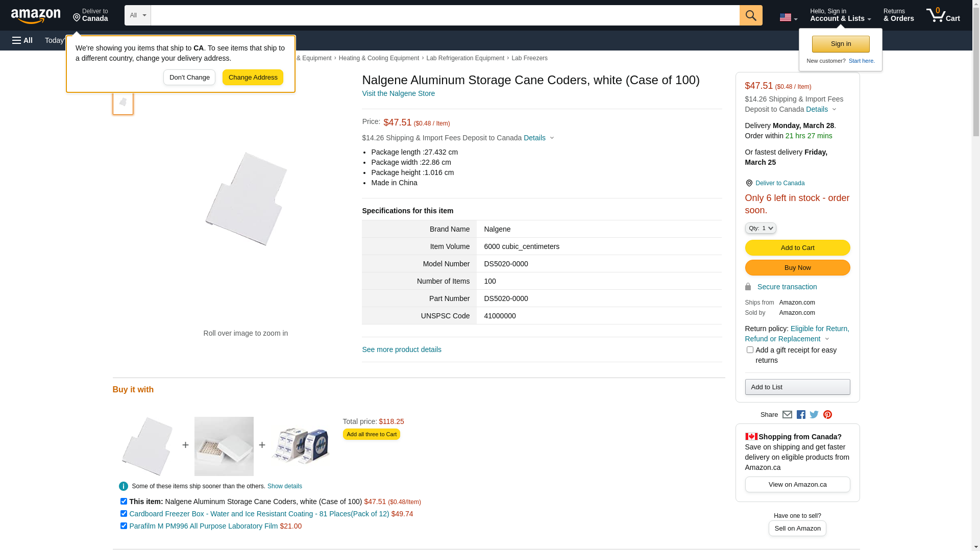The image size is (980, 551).
Task: Share product on Facebook
Action: pos(801,415)
